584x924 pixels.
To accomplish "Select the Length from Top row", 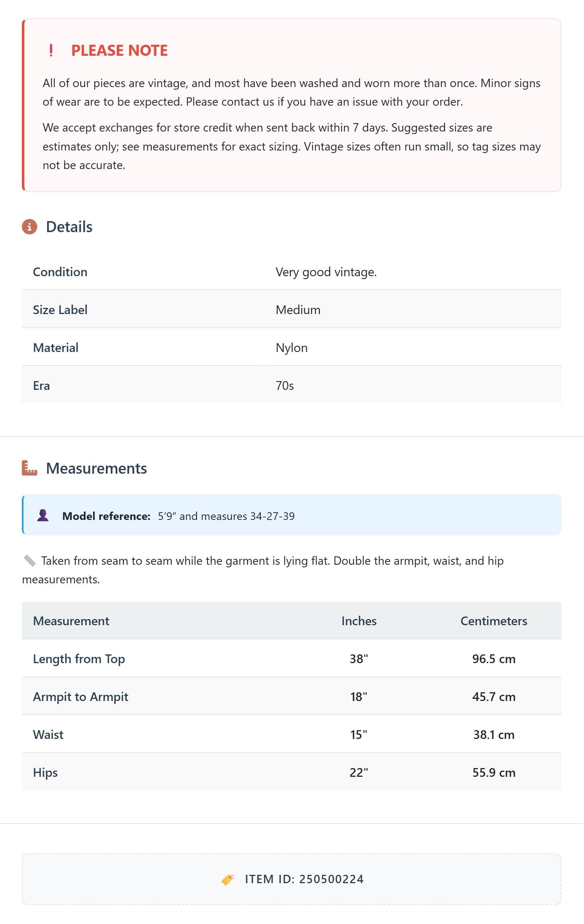I will tap(292, 658).
